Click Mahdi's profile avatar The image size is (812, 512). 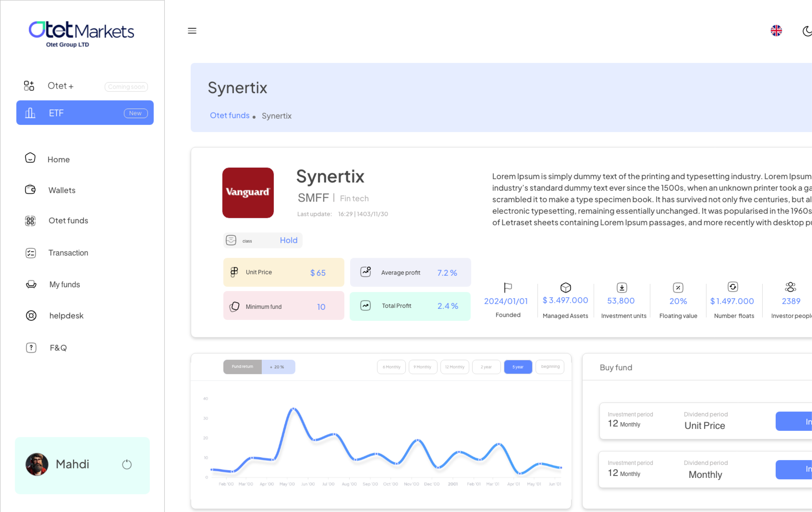(x=37, y=464)
